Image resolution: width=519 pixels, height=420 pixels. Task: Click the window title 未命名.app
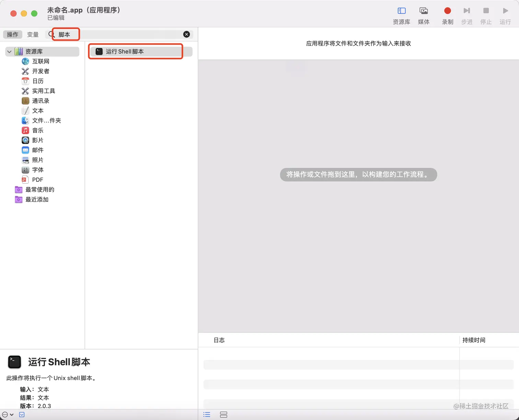84,10
